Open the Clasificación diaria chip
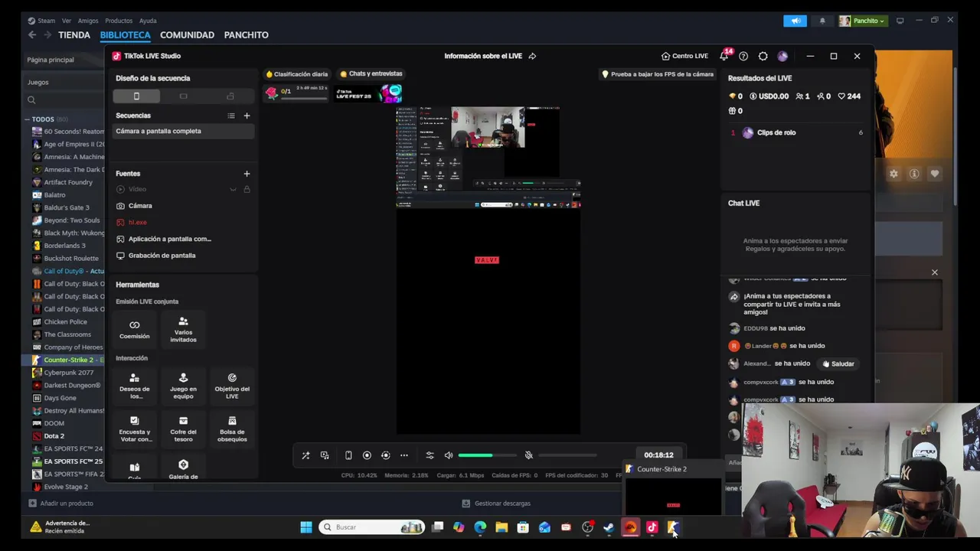 tap(296, 74)
